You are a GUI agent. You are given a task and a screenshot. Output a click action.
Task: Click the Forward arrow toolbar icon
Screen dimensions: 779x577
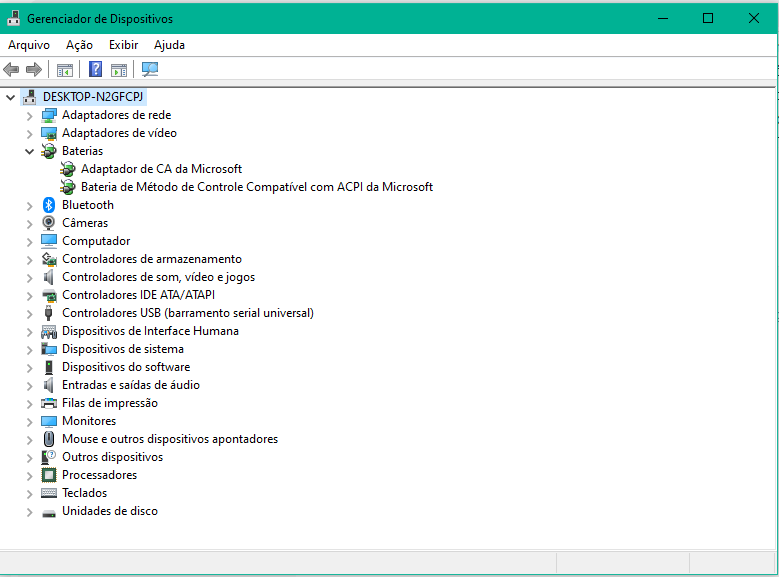pyautogui.click(x=34, y=70)
